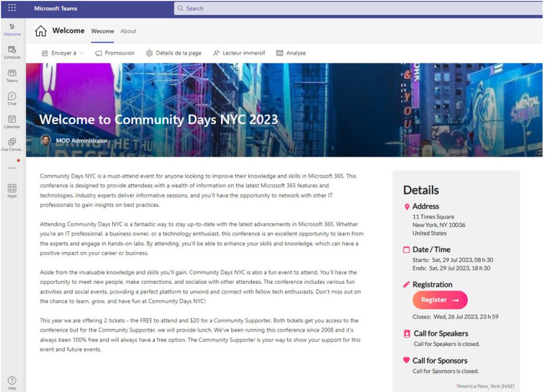Click the Promouvoir megaphone icon
The image size is (545, 392).
(98, 53)
